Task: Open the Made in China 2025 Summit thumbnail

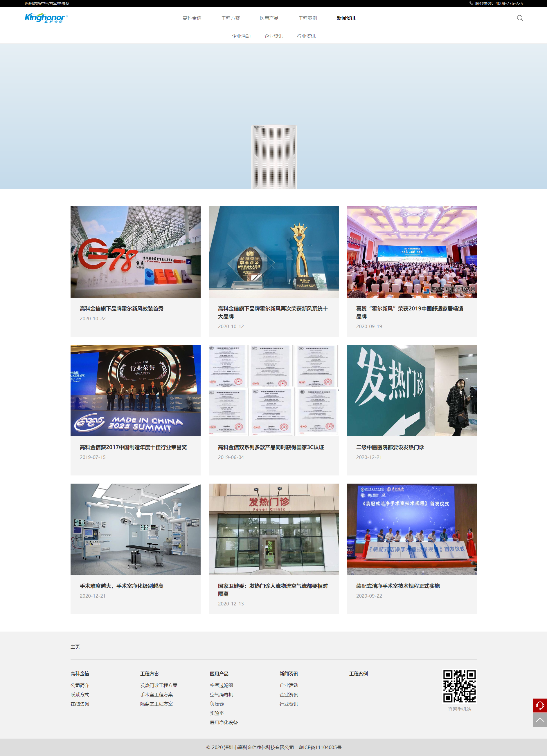Action: 135,390
